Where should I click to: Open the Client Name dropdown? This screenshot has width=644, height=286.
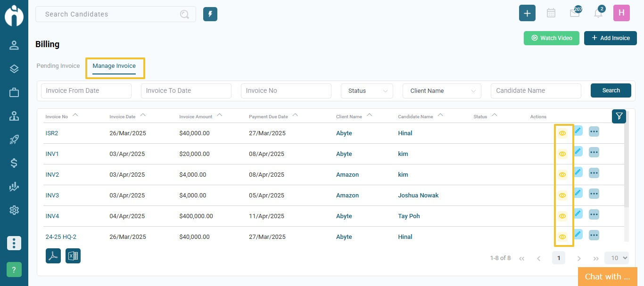[x=442, y=91]
